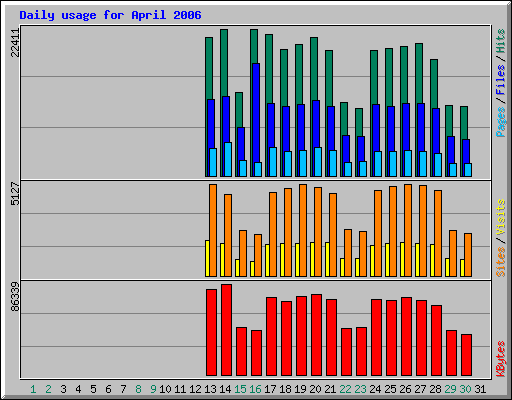Click day label 20 on the x-axis
This screenshot has width=512, height=400.
[x=315, y=389]
